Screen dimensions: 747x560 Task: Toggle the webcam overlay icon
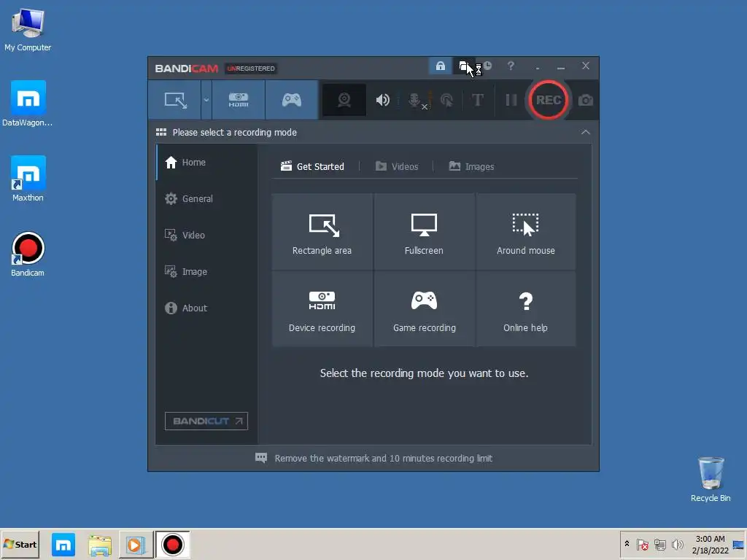(x=344, y=100)
